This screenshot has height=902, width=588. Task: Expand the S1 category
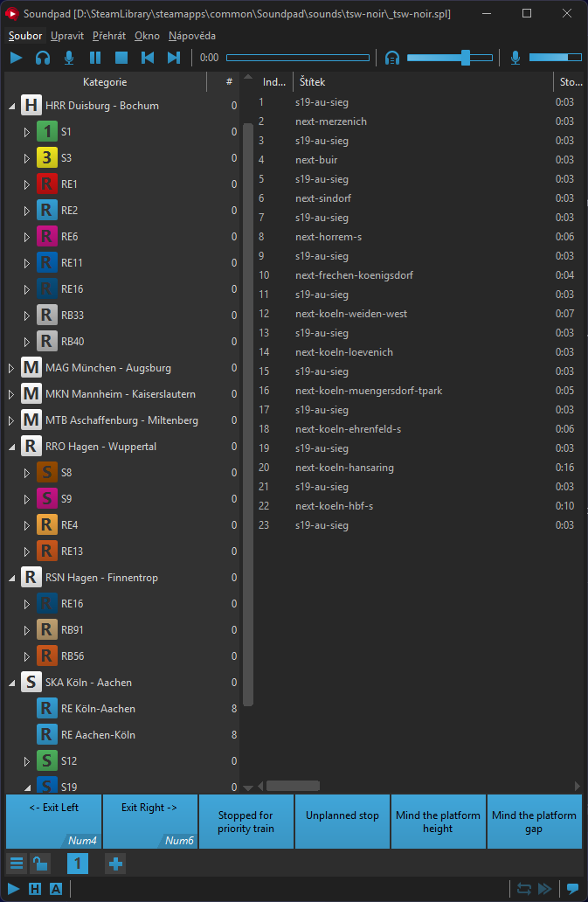26,132
